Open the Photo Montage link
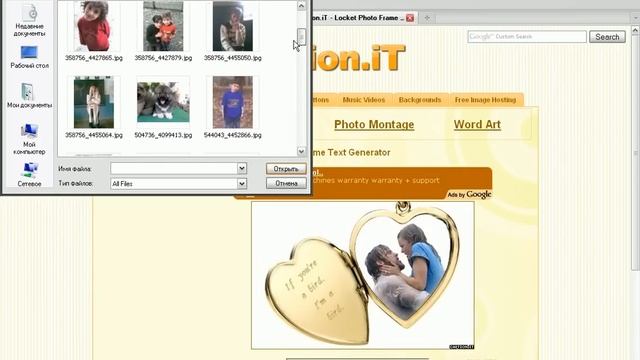This screenshot has height=360, width=640. click(x=374, y=124)
